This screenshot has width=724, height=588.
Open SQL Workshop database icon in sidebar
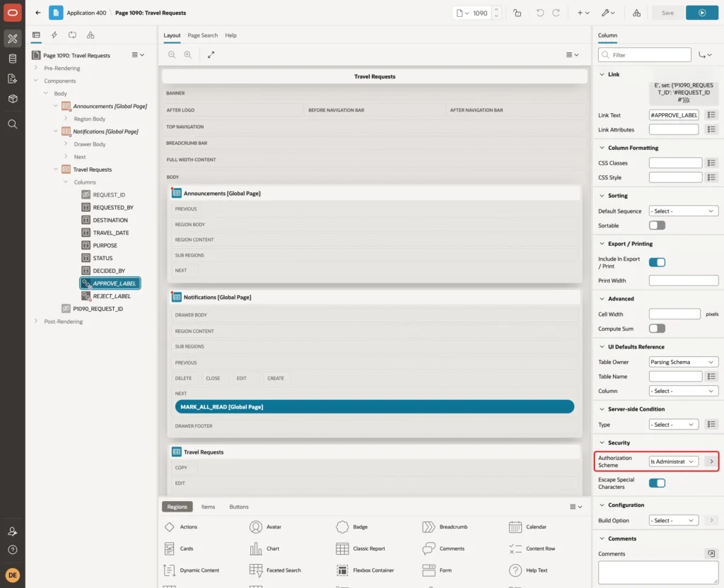[13, 59]
